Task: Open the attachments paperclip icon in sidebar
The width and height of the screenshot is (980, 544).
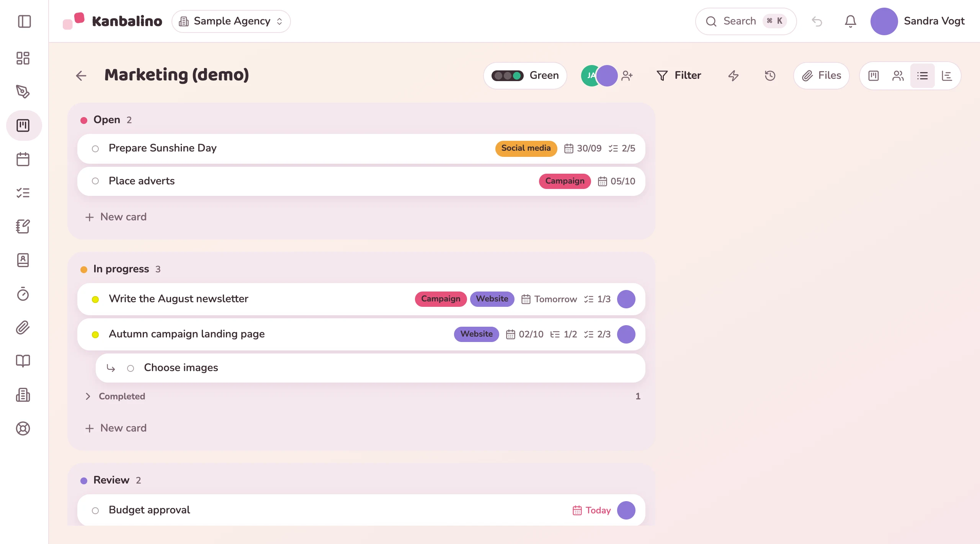Action: [x=23, y=327]
